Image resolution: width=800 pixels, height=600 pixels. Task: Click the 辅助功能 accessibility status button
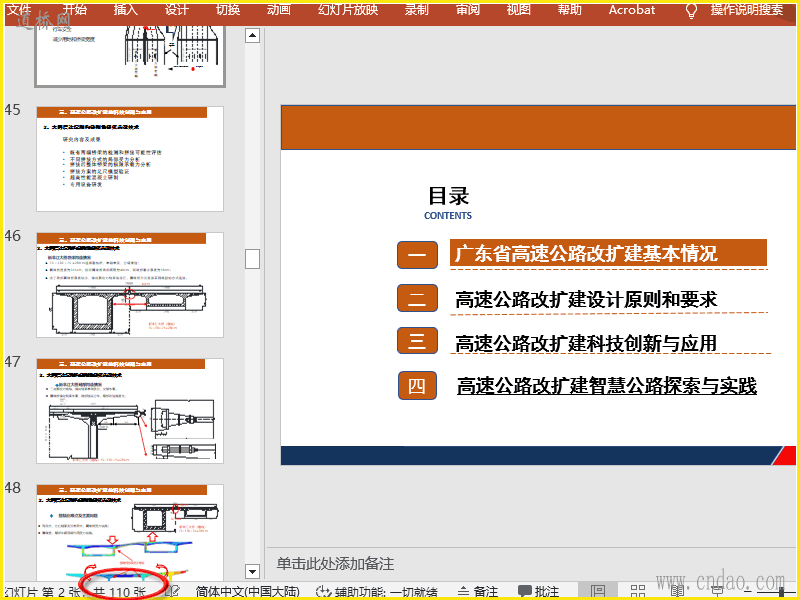tap(377, 592)
